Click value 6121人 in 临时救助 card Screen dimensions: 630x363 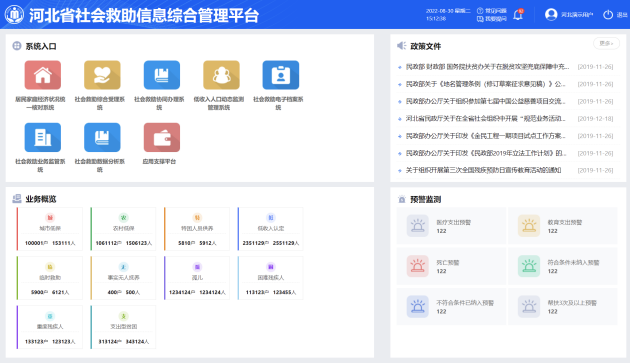coord(60,292)
